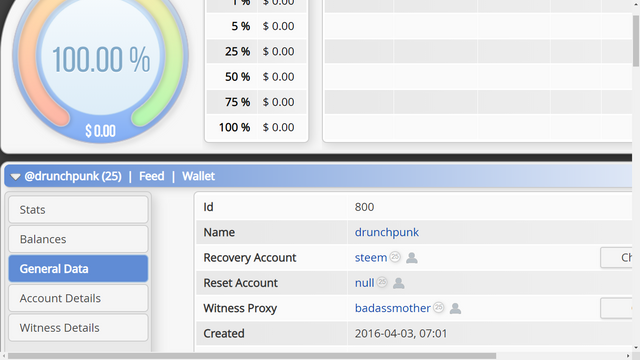Image resolution: width=640 pixels, height=360 pixels.
Task: Select the 5 % vote weight row
Action: pyautogui.click(x=256, y=26)
